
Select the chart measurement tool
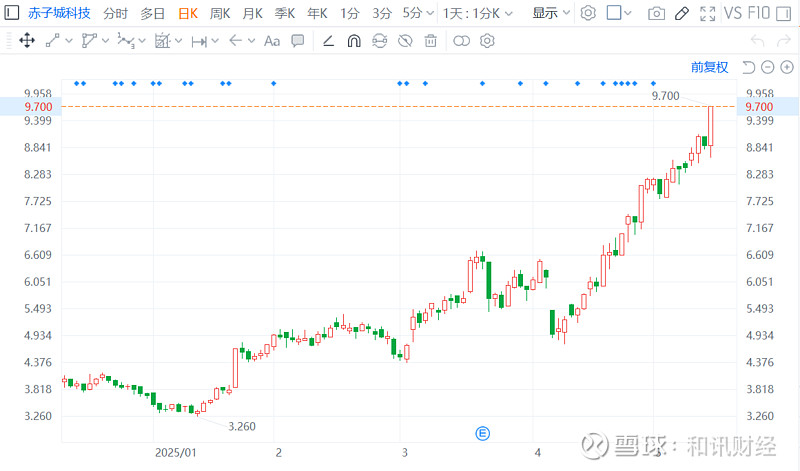(x=162, y=40)
